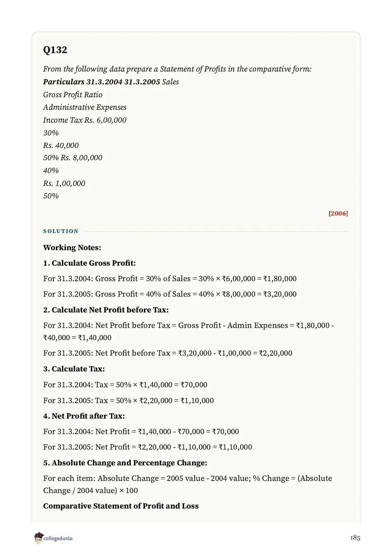Screen dimensions: 392x555
Task: Click heading 1. Calculate Gross Profit
Action: [89, 263]
